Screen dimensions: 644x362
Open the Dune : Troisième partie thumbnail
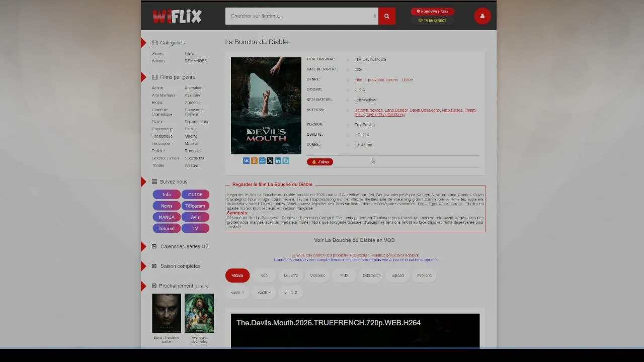167,313
